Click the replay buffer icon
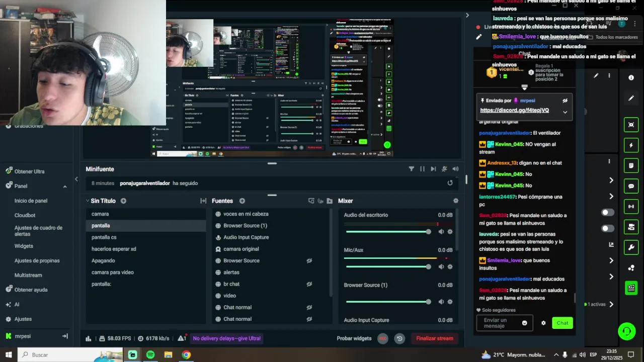The image size is (644, 362). (399, 338)
